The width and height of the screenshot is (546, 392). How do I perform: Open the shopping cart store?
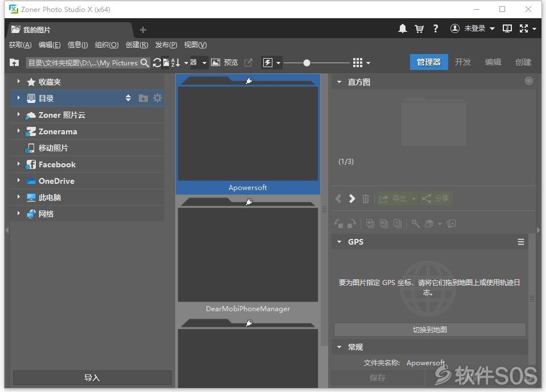[419, 28]
